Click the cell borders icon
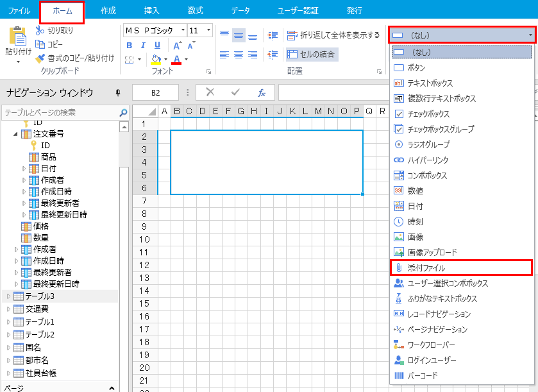This screenshot has height=392, width=538. point(130,60)
